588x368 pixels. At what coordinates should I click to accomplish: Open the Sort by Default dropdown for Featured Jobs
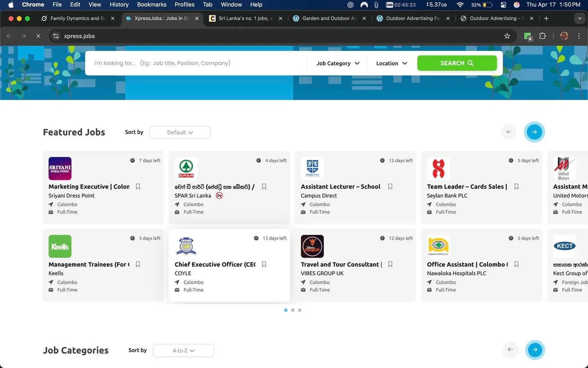click(180, 132)
